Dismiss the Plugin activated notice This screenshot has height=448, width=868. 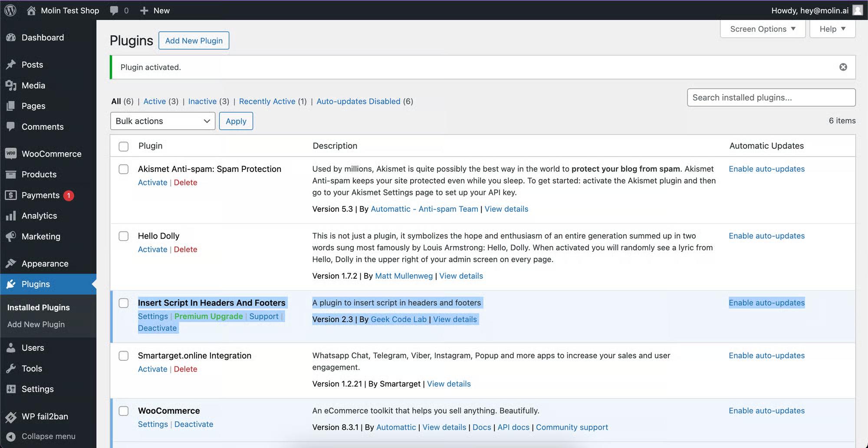[843, 67]
